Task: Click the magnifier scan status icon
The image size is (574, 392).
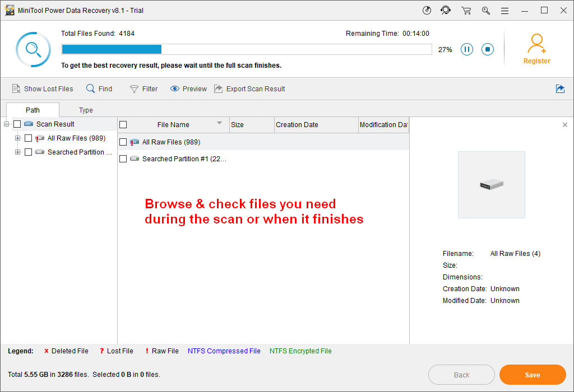Action: pyautogui.click(x=33, y=49)
